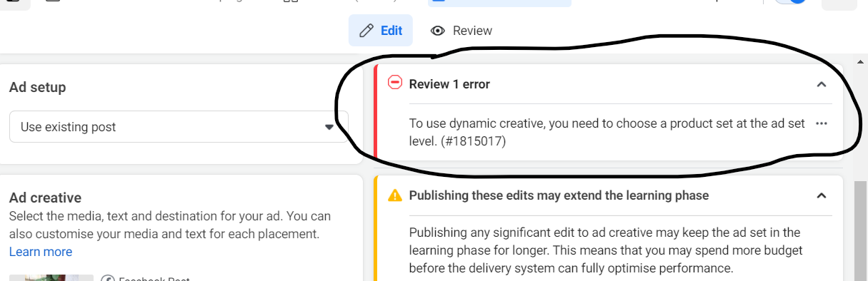Click the dynamic creative error message text
868x281 pixels.
coord(607,133)
